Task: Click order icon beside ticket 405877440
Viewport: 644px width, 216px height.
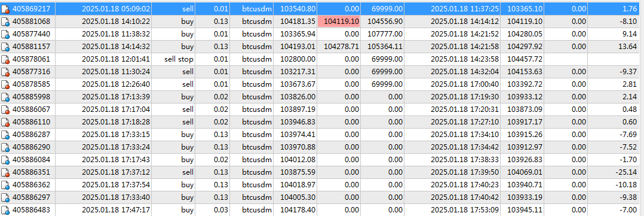Action: click(x=5, y=34)
